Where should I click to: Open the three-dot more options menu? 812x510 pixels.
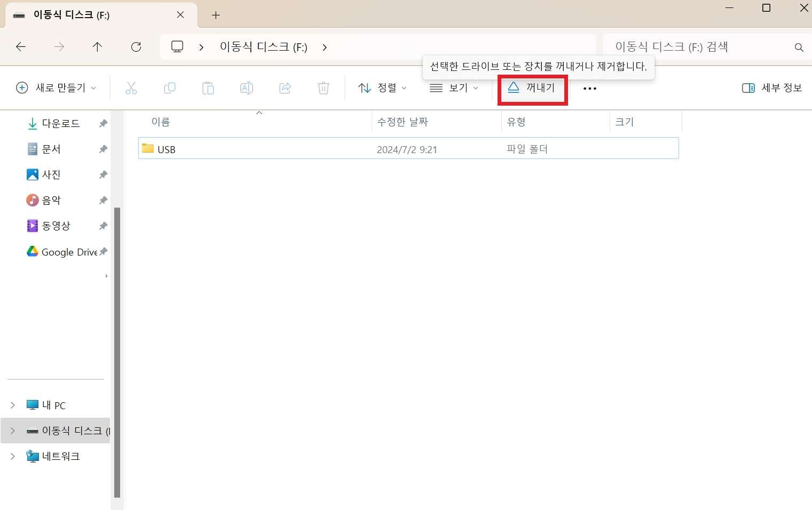click(x=590, y=89)
